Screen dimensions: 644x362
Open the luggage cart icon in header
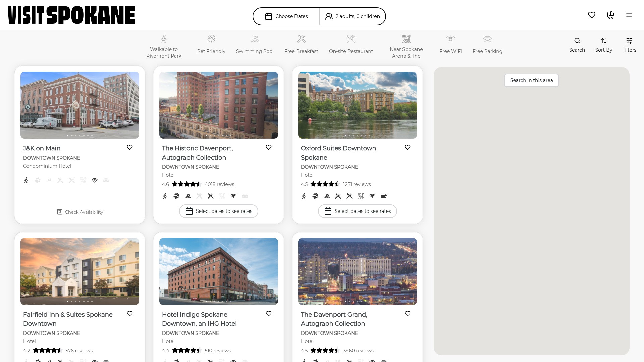coord(610,15)
